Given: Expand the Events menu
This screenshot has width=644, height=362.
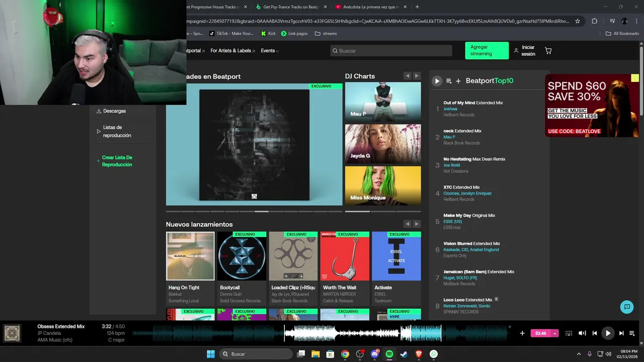Looking at the screenshot, I should 270,51.
